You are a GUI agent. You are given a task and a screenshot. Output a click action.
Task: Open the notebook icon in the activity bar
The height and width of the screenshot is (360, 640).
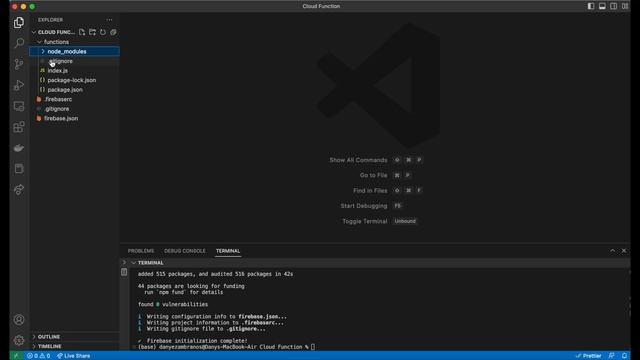click(19, 169)
